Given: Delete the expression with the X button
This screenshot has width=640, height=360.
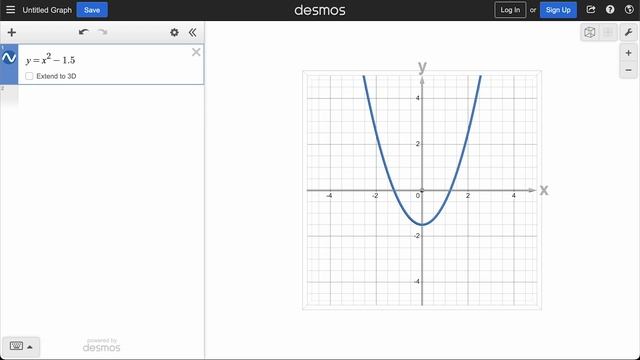Looking at the screenshot, I should click(196, 52).
